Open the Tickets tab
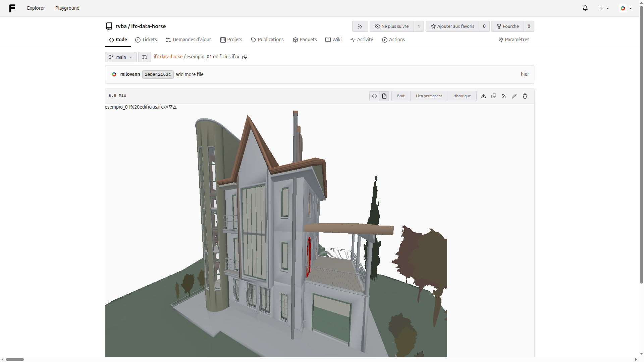This screenshot has height=362, width=644. point(146,40)
